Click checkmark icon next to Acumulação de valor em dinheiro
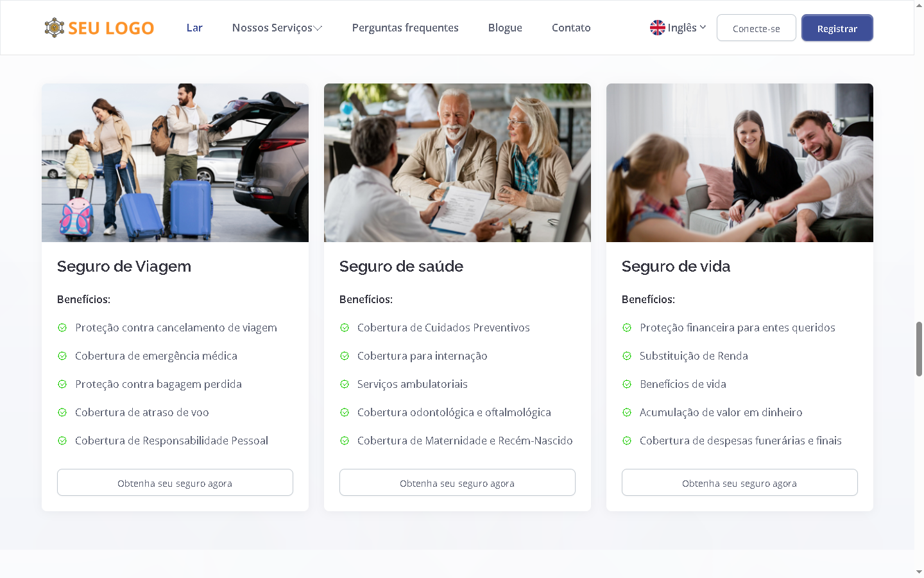 point(627,412)
